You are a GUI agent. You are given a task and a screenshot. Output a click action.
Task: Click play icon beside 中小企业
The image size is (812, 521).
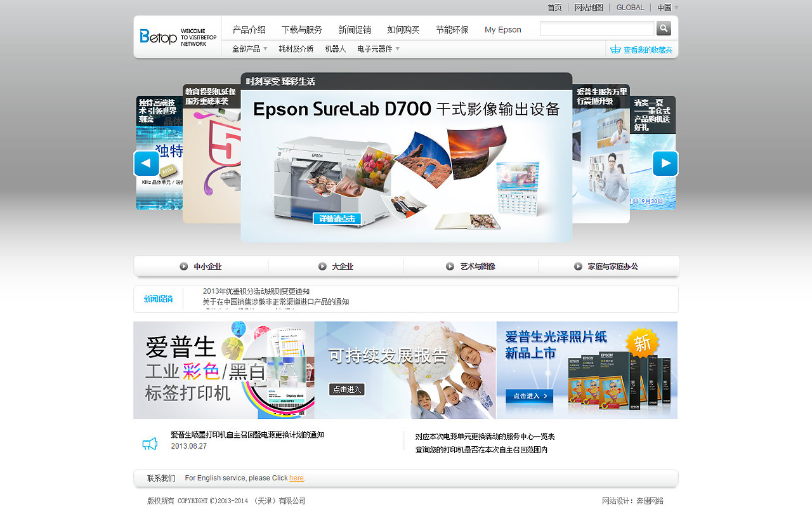click(x=184, y=267)
